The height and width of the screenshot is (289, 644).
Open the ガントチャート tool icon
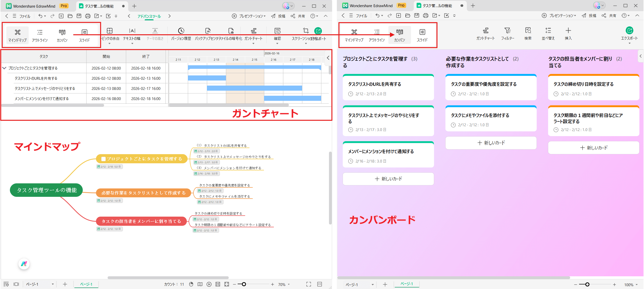click(x=253, y=35)
